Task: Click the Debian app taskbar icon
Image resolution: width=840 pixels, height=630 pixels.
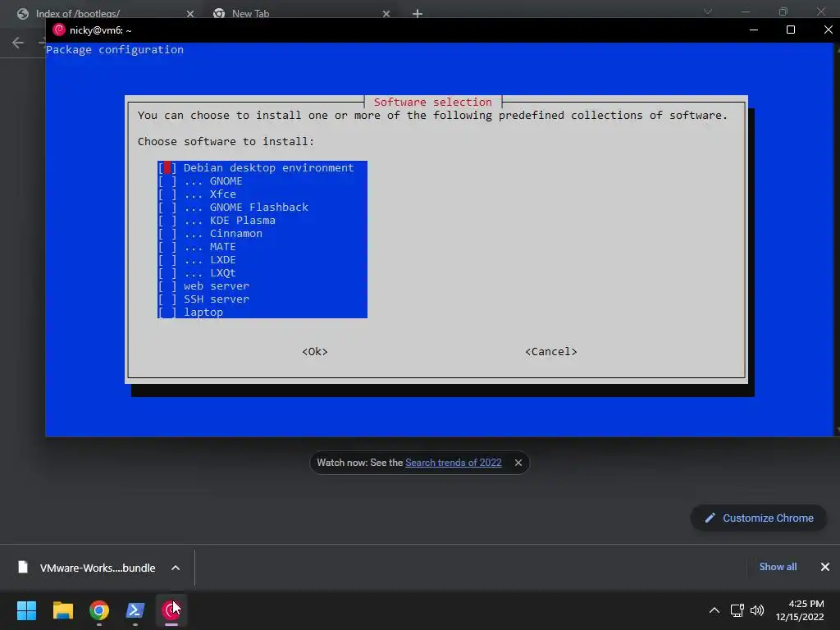Action: click(x=171, y=610)
